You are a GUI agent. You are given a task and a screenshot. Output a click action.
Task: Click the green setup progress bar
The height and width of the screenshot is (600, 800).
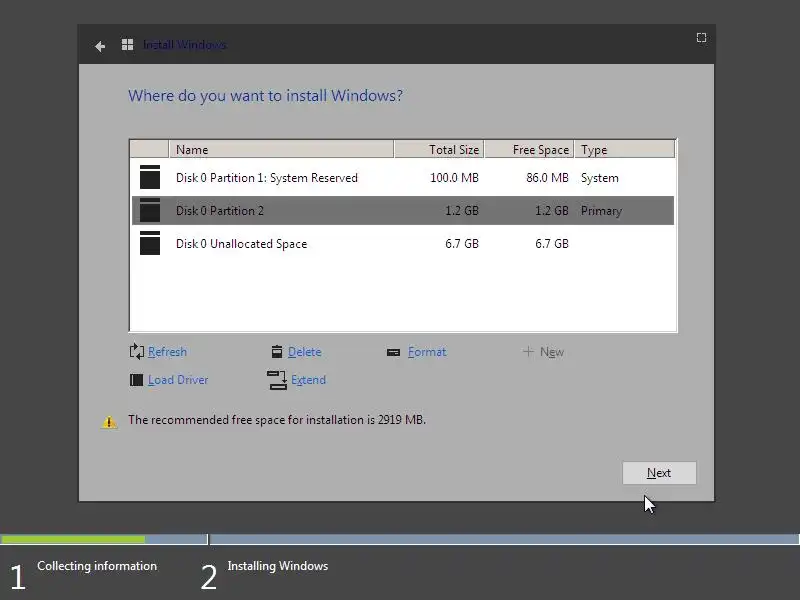(x=73, y=539)
